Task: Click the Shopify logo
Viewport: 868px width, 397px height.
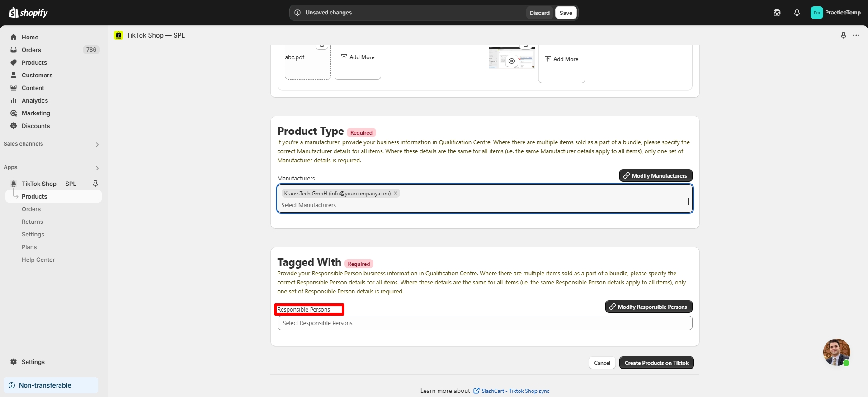Action: click(x=28, y=13)
